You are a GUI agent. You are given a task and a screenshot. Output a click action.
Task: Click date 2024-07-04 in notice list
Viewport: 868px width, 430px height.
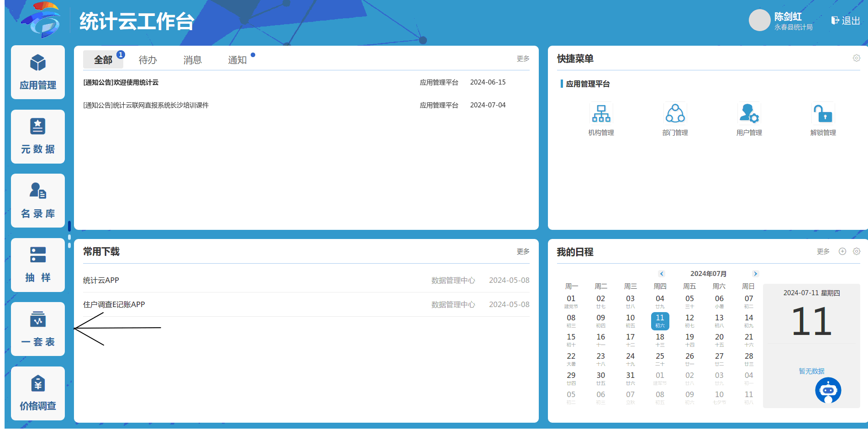(488, 105)
